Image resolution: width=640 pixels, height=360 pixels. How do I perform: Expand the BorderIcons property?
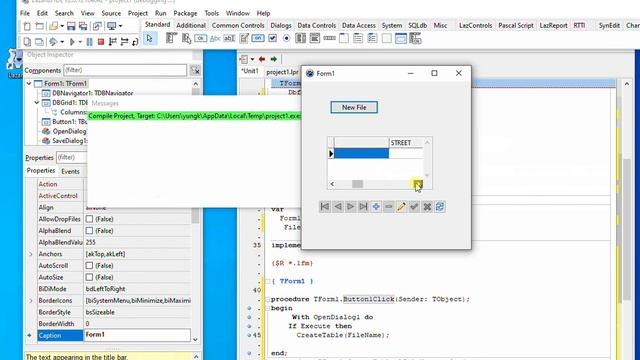coord(31,301)
